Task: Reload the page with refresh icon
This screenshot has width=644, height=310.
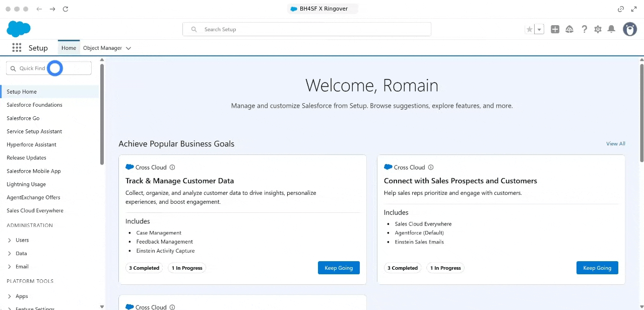Action: (x=65, y=9)
